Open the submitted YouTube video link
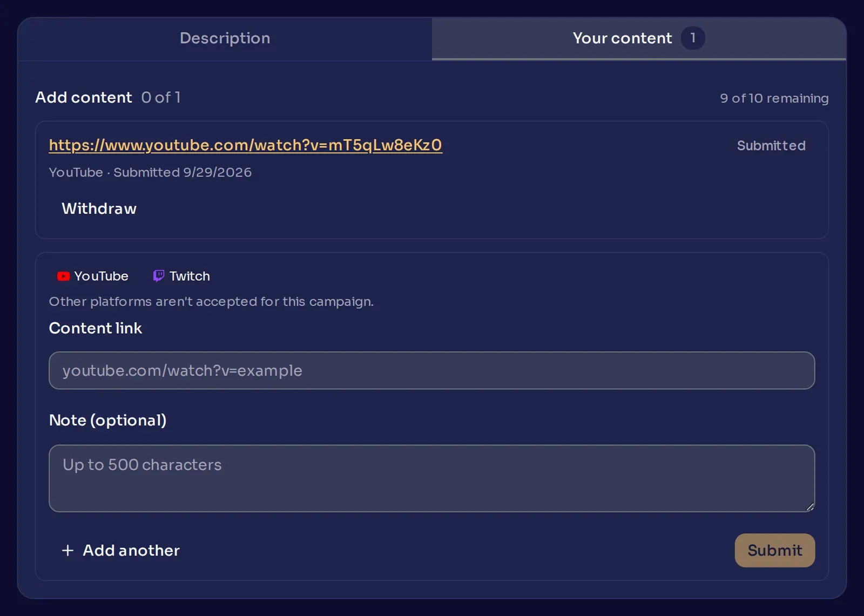The height and width of the screenshot is (616, 864). [245, 145]
